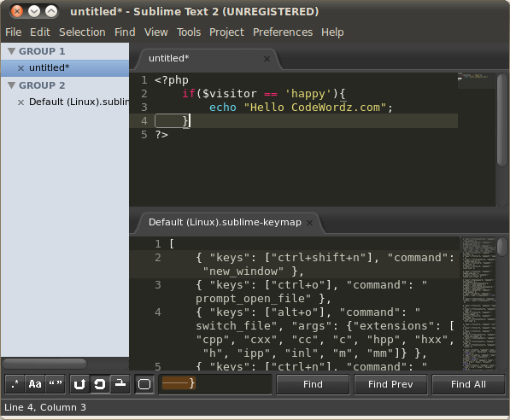This screenshot has width=510, height=420.
Task: Toggle in-selection search icon
Action: [120, 384]
